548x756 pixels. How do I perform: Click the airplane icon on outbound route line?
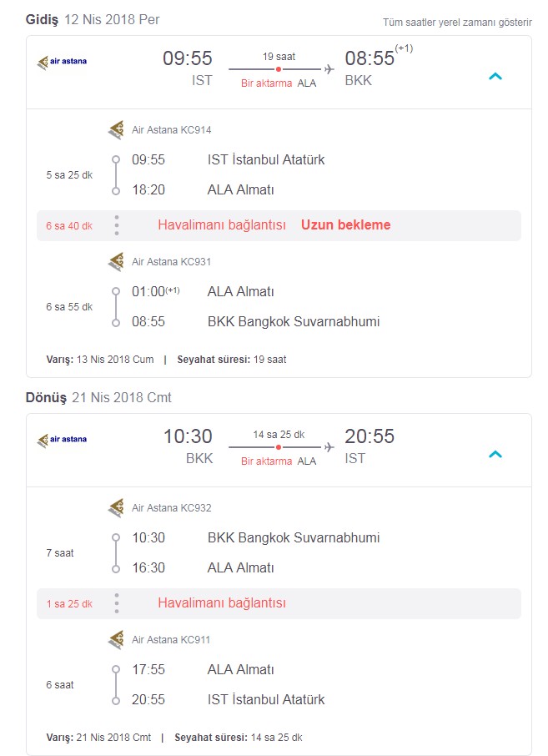[x=329, y=69]
